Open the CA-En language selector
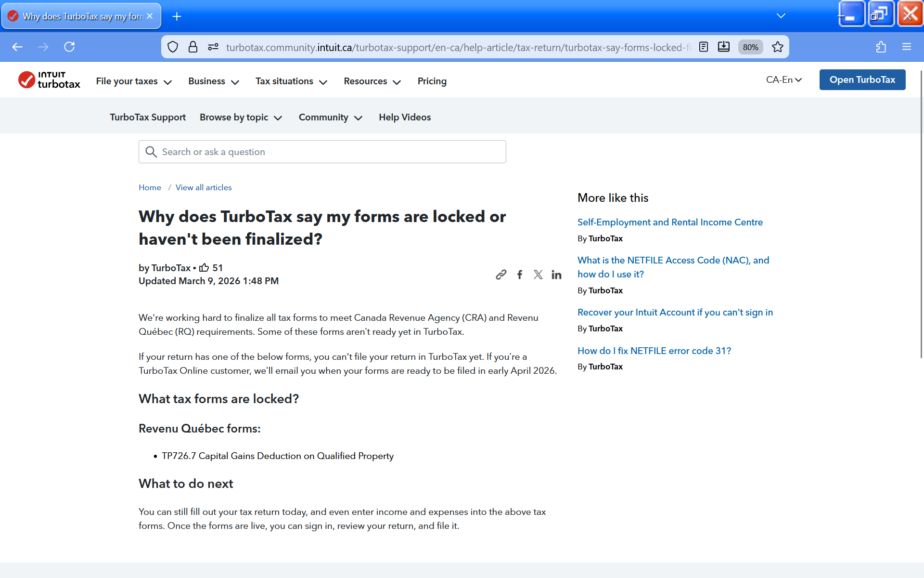This screenshot has height=578, width=924. (x=783, y=80)
